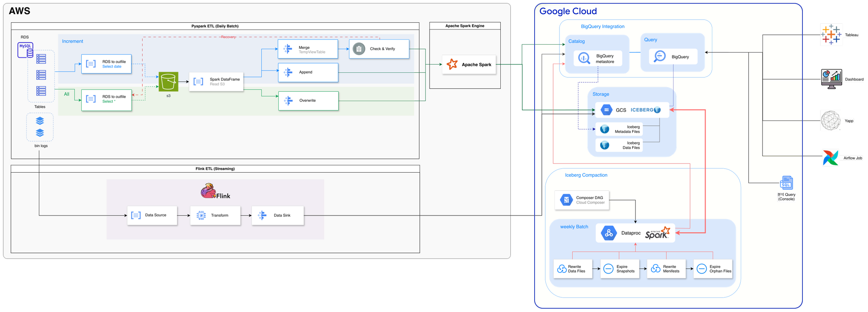Click the Merge TempViewTable node icon
Viewport: 868px width, 312px height.
point(288,49)
